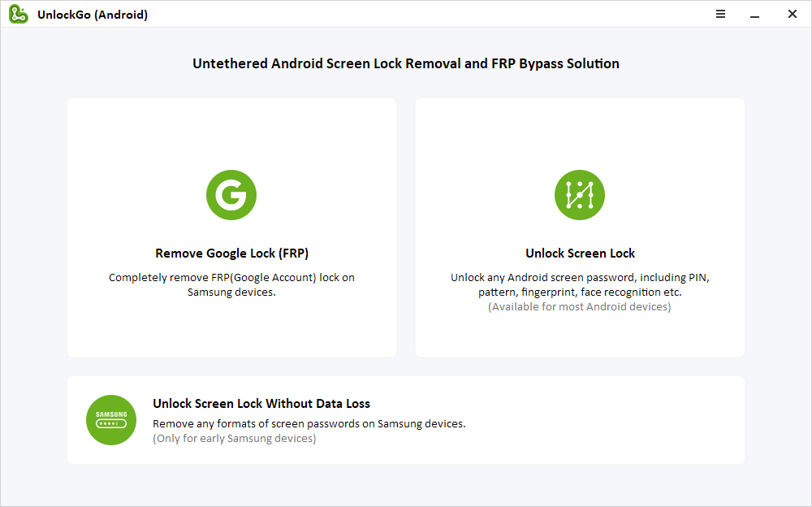
Task: Select the Remove Google Lock card
Action: coord(231,227)
